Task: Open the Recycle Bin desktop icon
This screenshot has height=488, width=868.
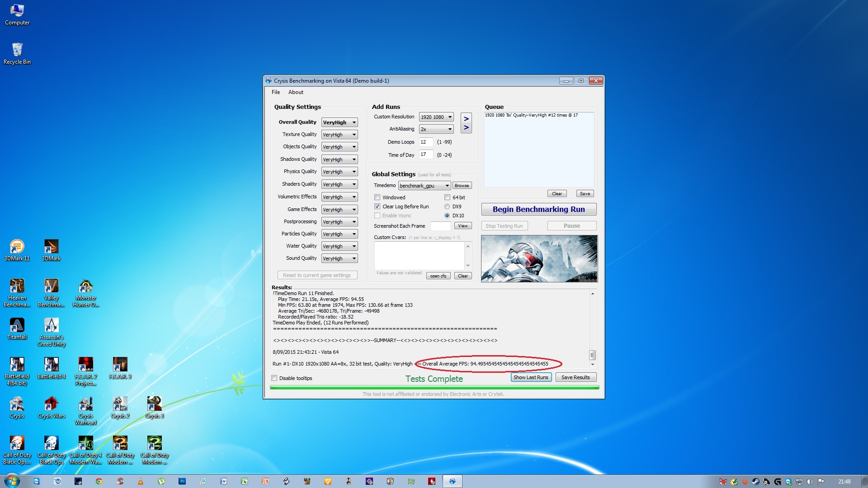Action: click(17, 53)
